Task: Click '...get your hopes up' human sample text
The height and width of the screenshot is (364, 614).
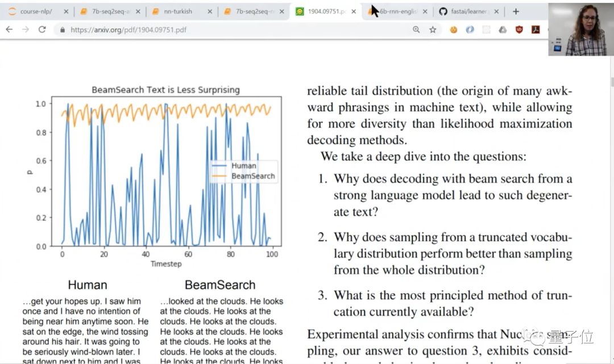Action: click(85, 332)
